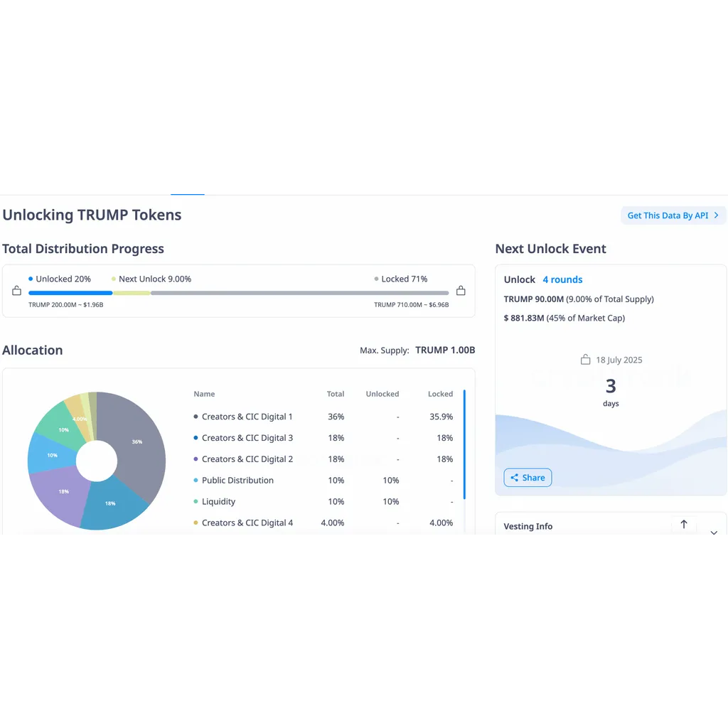The height and width of the screenshot is (728, 728).
Task: Expand the Vesting Info section chevron
Action: coord(714,532)
